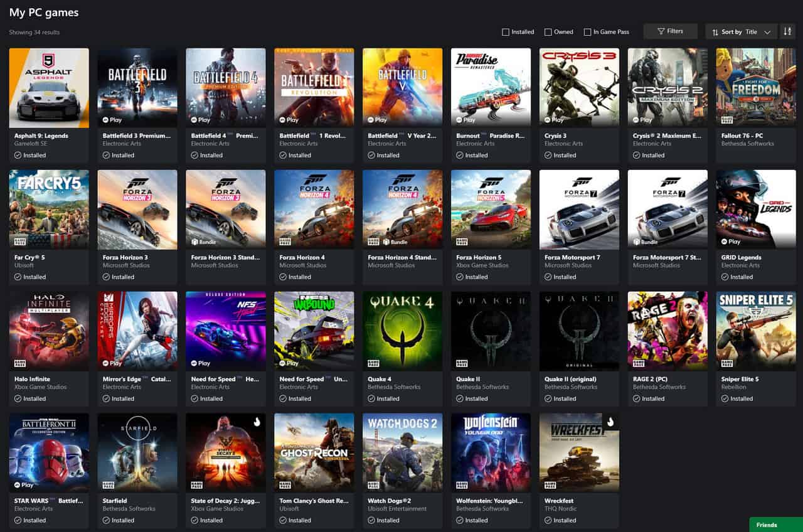Open Tom Clancy's Ghost Recon cover art
Viewport: 803px width, 532px height.
point(314,453)
